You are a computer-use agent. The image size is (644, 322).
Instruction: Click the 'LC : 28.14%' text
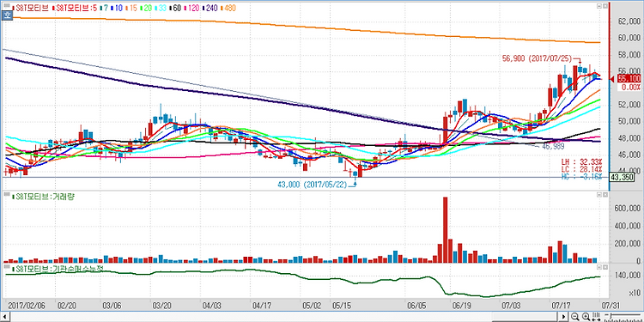point(581,169)
